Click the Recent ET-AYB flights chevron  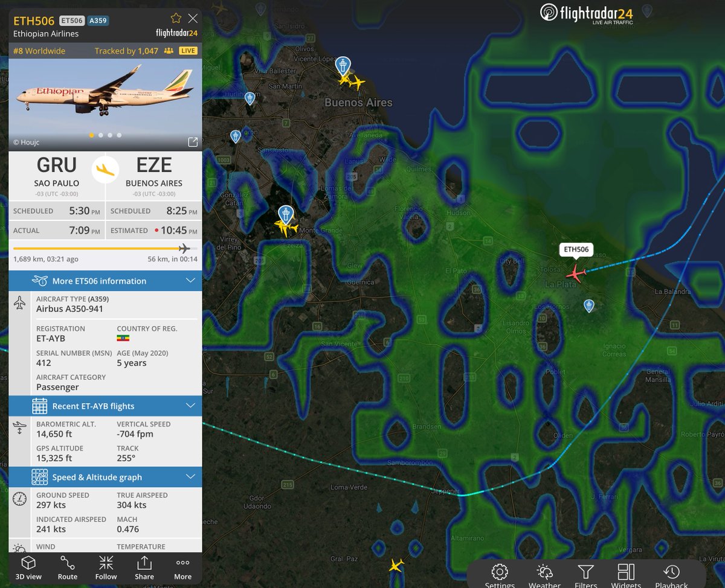click(190, 406)
